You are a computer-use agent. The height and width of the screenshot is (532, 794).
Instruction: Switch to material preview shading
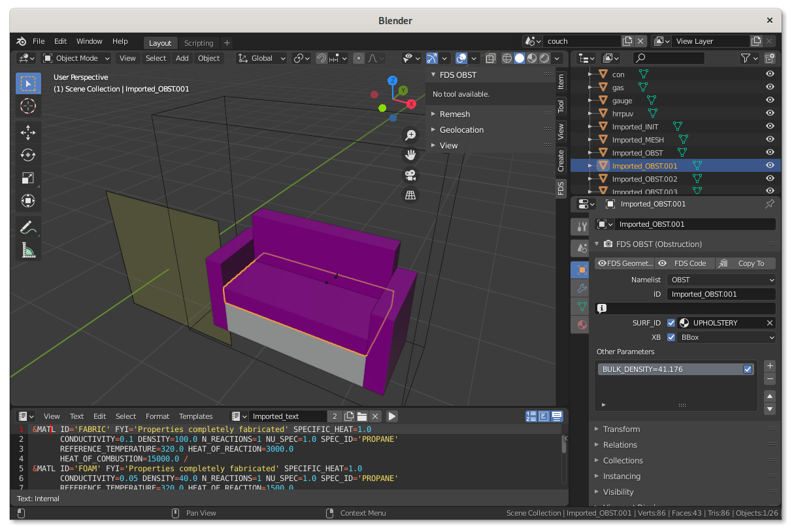(x=532, y=58)
